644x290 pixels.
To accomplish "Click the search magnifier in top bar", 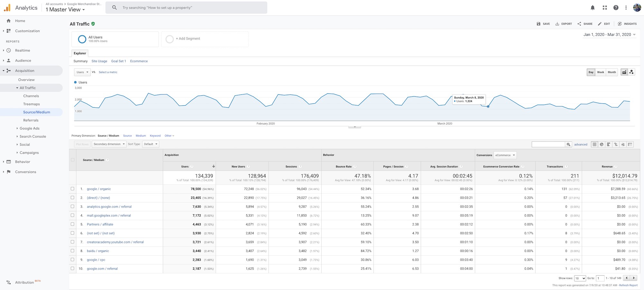I will (x=114, y=7).
